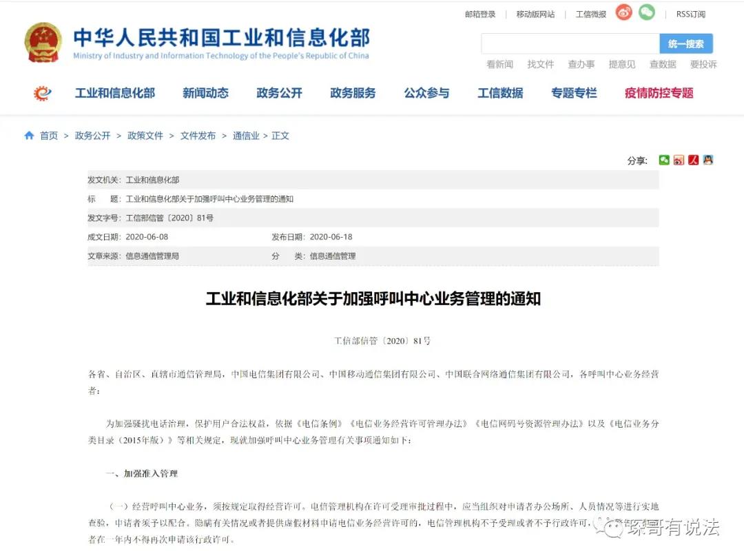Open 邮箱登录 link
This screenshot has height=560, width=744.
pos(479,14)
